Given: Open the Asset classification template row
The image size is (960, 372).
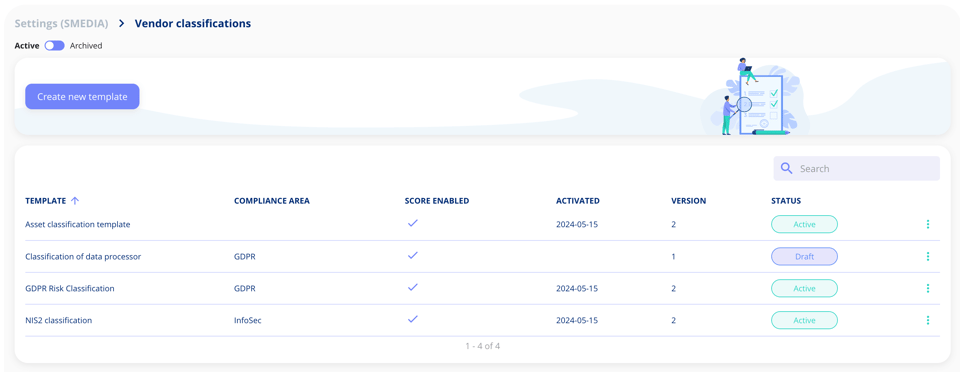Looking at the screenshot, I should (78, 225).
